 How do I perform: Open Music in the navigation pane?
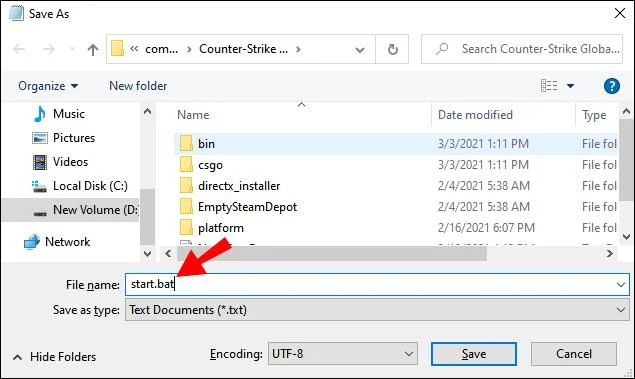point(69,114)
